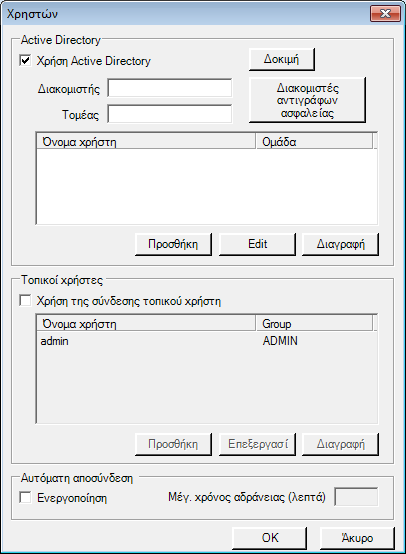Screen dimensions: 406x554
Task: Click the Δοκιμή test button
Action: (282, 59)
